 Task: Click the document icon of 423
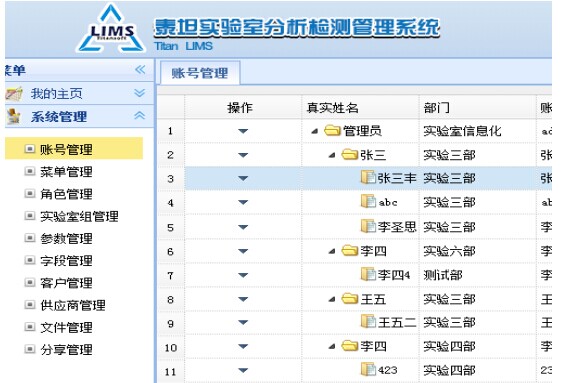368,369
